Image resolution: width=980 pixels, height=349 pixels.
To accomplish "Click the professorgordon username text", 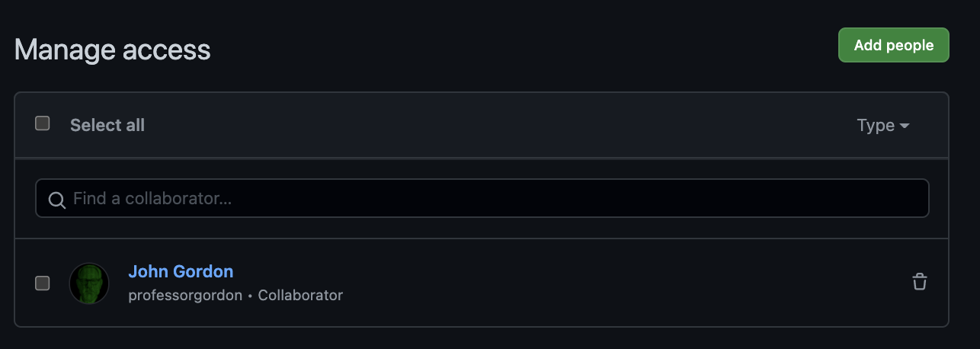I will tap(185, 295).
